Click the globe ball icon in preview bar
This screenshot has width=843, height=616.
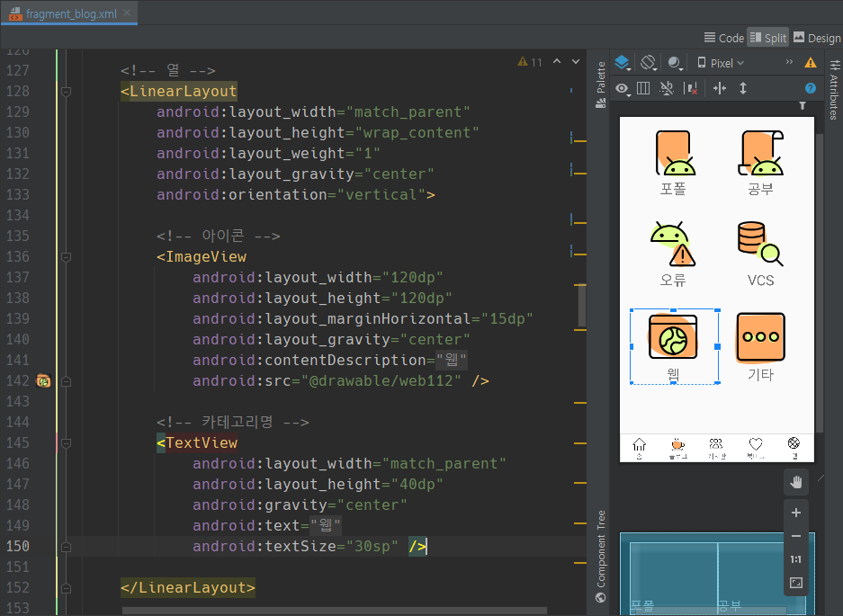click(794, 443)
